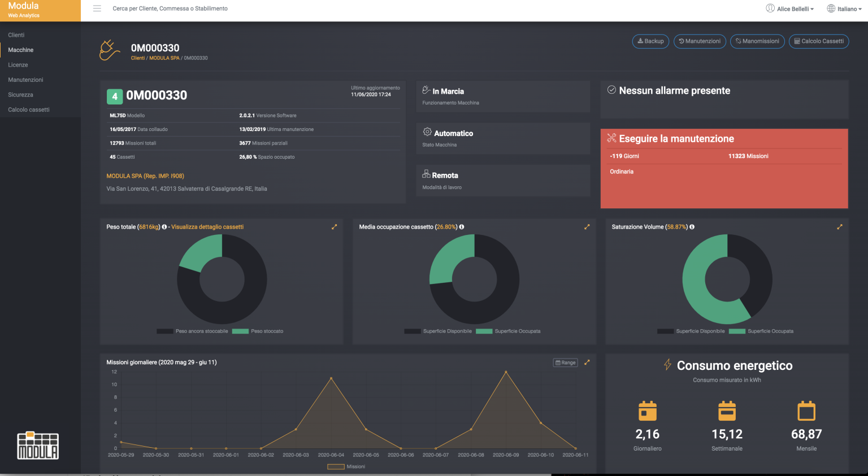
Task: Open the Visualizza dettaglio cassetti link
Action: pyautogui.click(x=207, y=226)
